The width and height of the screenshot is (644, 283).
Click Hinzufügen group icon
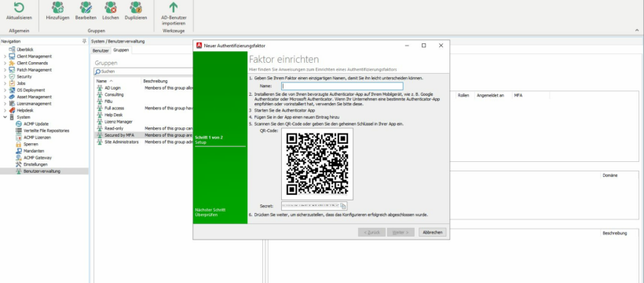pos(57,7)
